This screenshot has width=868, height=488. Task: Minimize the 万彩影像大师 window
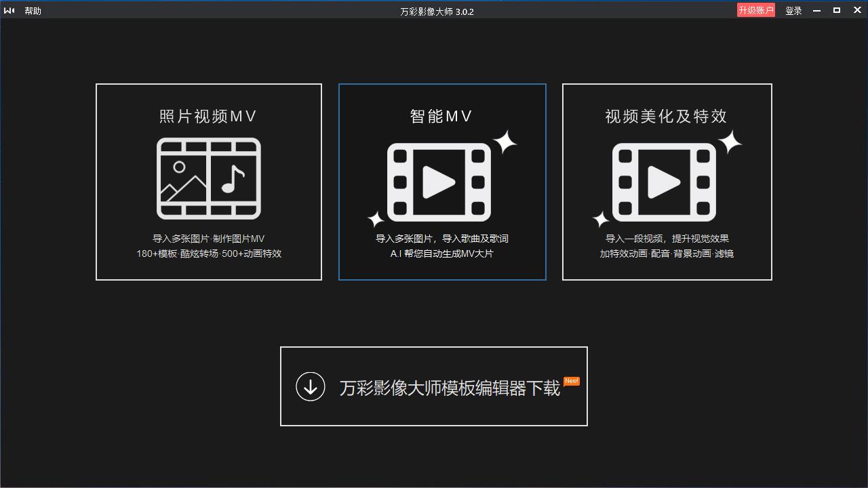coord(816,10)
